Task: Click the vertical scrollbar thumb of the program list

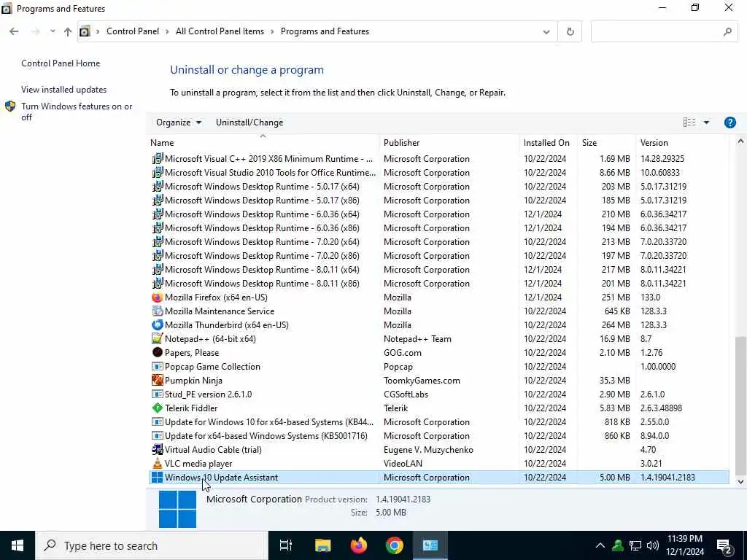Action: tap(740, 405)
